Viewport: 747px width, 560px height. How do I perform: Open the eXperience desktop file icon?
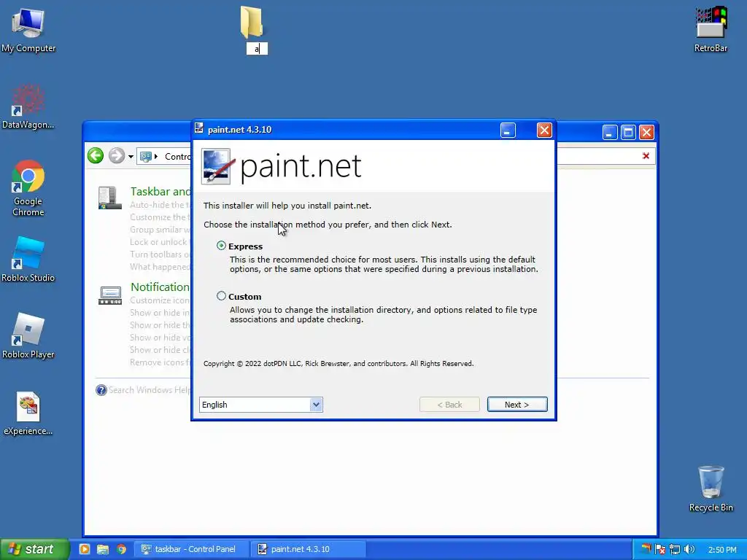click(x=28, y=413)
